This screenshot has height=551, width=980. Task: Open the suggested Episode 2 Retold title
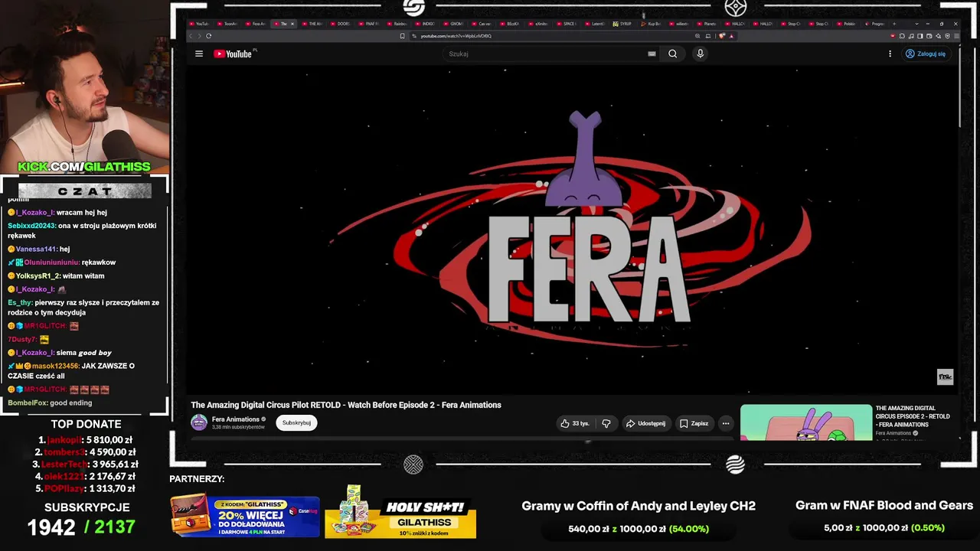click(913, 416)
